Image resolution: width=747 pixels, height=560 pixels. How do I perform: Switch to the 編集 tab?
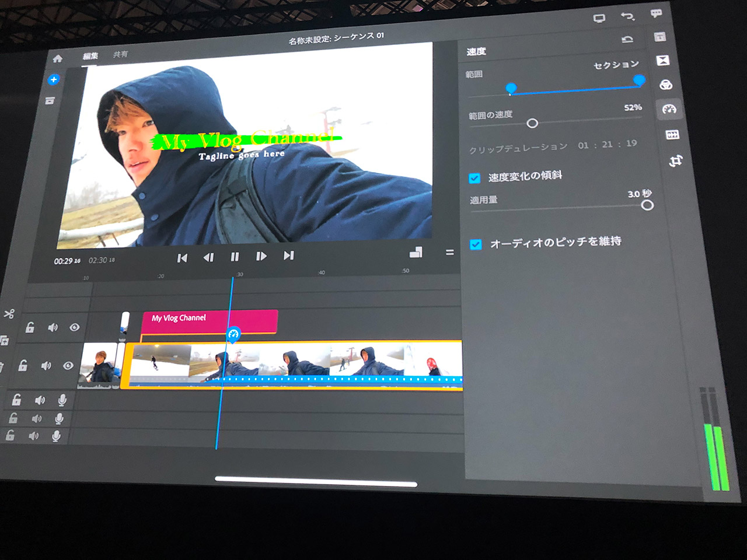click(x=90, y=56)
